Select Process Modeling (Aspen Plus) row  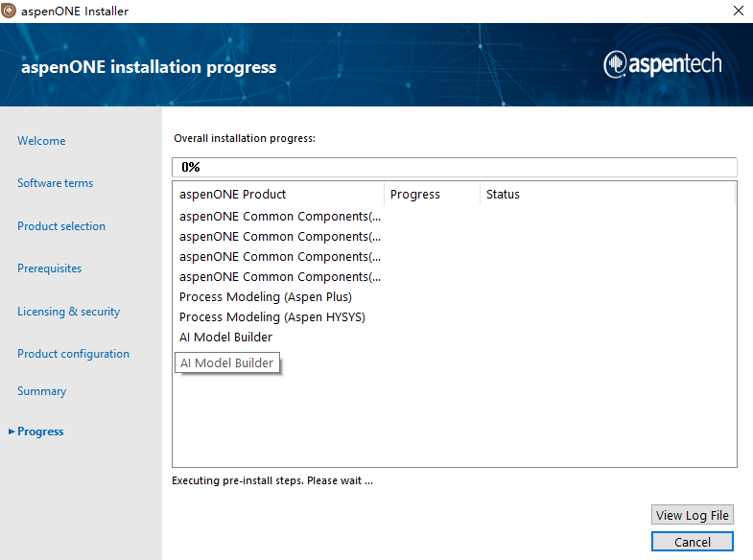(266, 297)
